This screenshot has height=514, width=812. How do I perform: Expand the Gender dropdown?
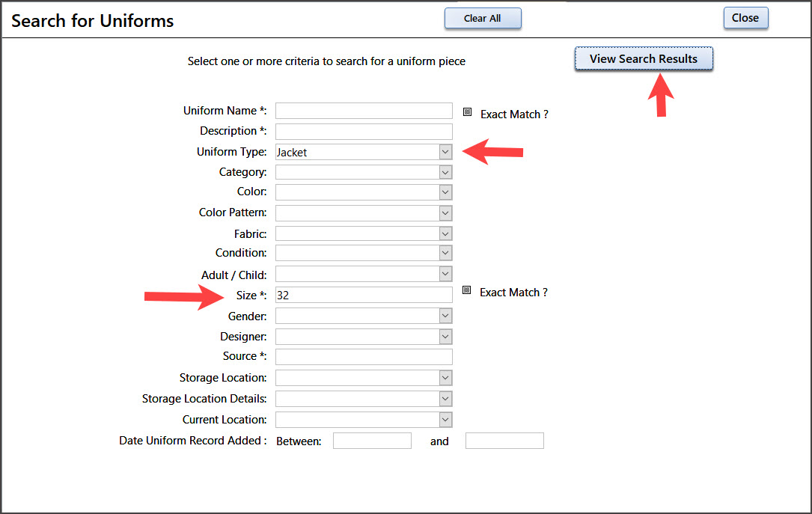coord(445,316)
